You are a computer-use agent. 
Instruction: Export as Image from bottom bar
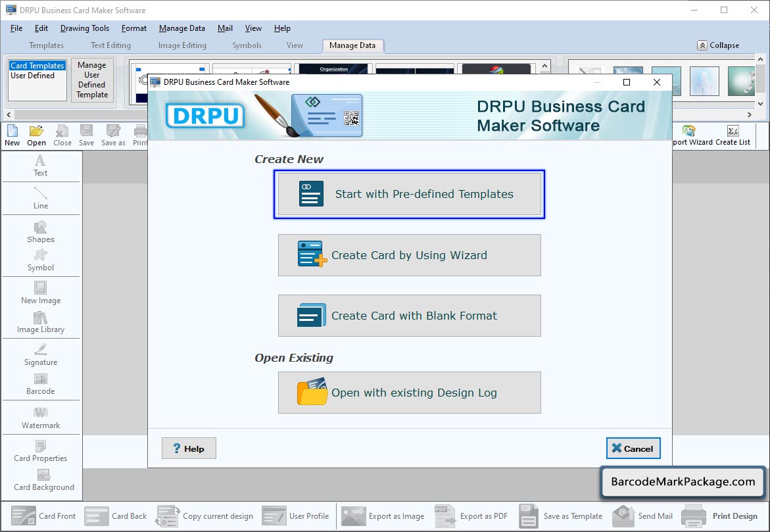pyautogui.click(x=383, y=516)
